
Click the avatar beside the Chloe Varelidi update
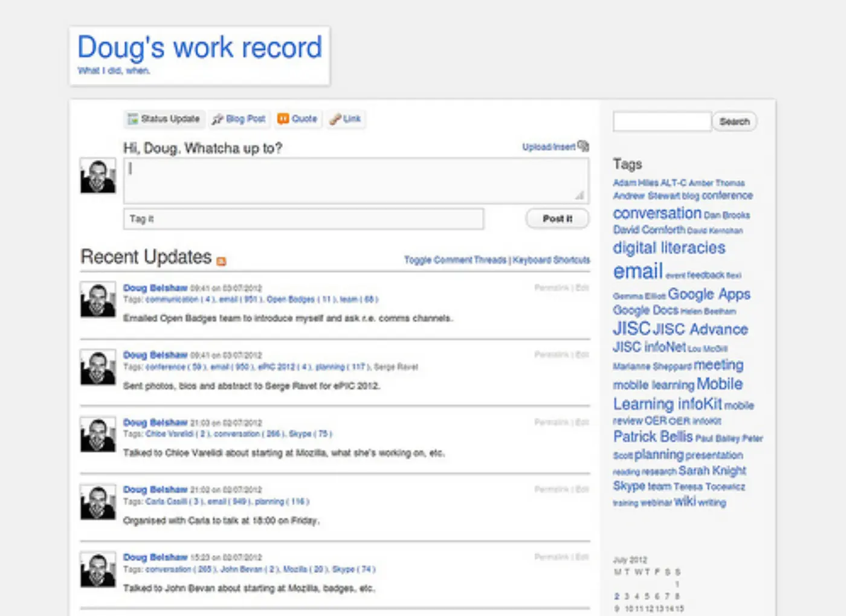click(98, 434)
